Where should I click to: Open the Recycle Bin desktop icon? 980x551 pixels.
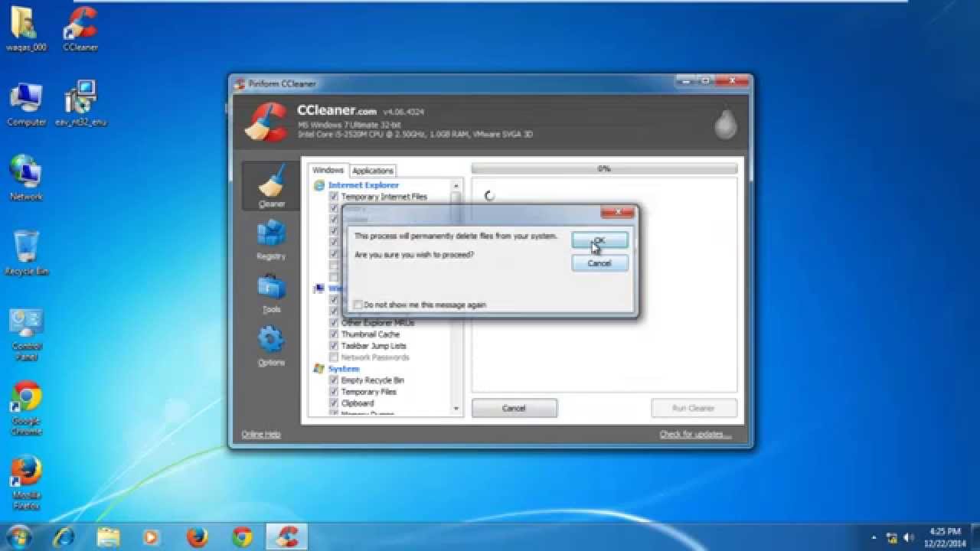coord(26,252)
